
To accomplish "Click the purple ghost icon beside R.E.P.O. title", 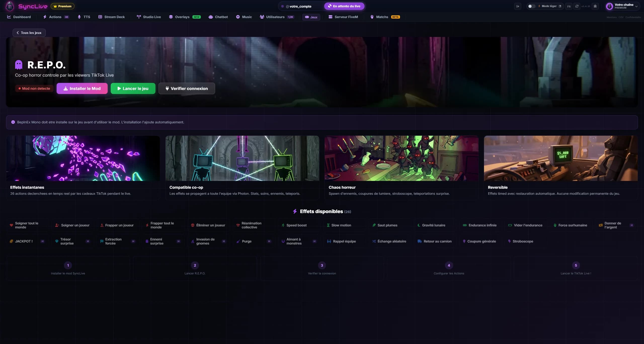I will click(19, 65).
